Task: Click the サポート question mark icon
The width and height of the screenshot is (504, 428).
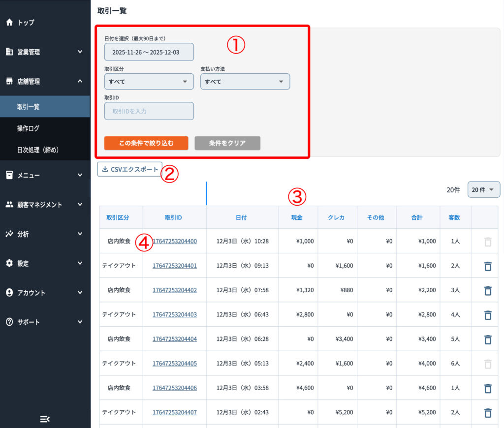Action: click(x=9, y=322)
